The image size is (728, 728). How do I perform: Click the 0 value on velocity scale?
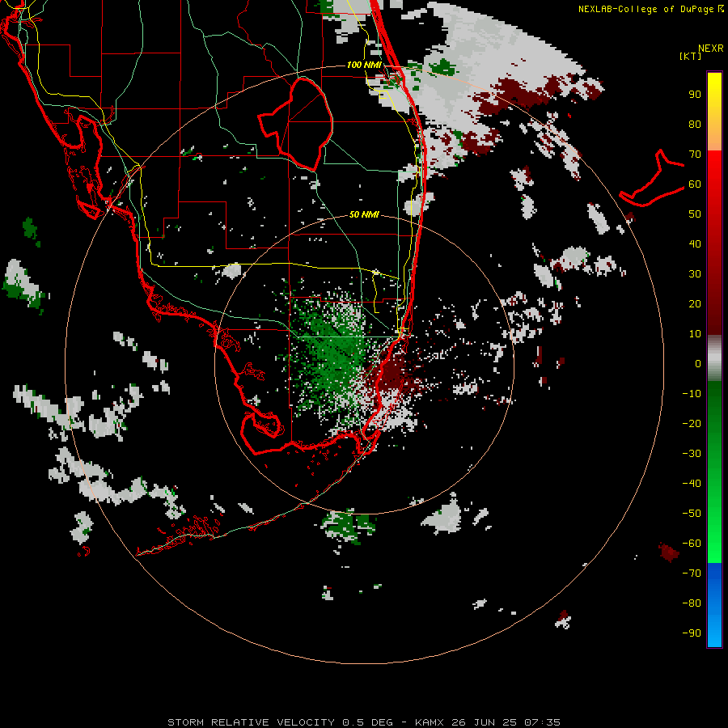[698, 364]
